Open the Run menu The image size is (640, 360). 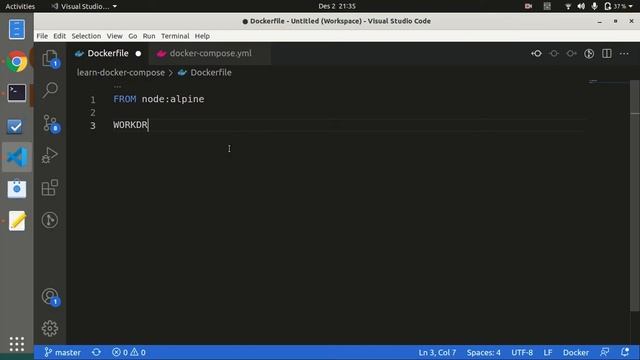click(x=149, y=36)
